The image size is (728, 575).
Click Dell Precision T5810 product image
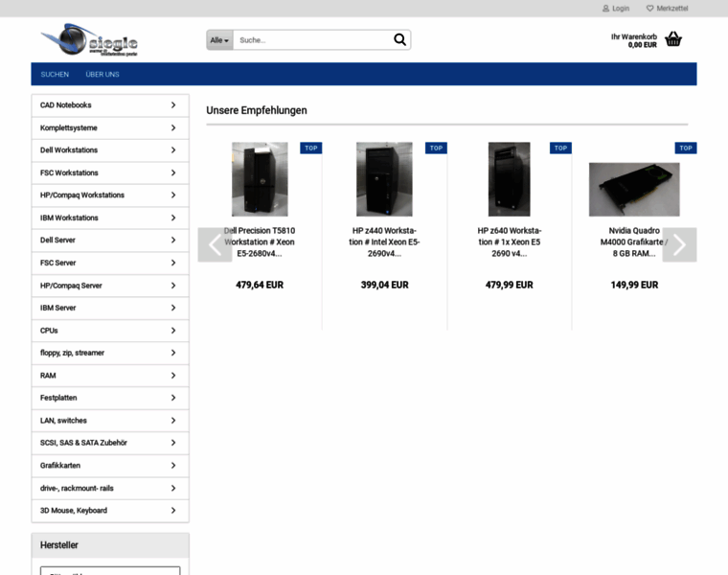[260, 179]
